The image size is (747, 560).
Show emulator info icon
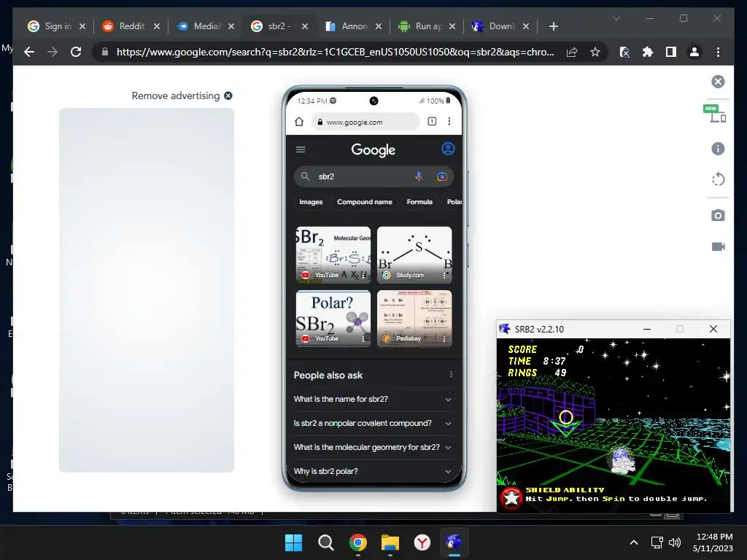point(718,149)
